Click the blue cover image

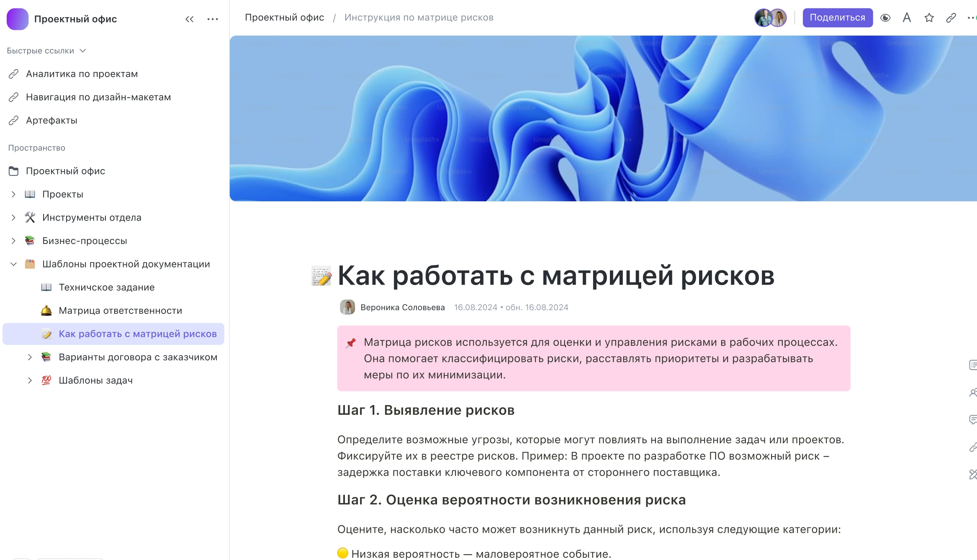point(603,118)
